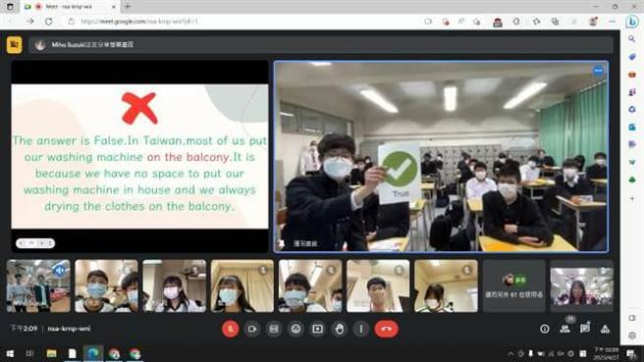Image resolution: width=644 pixels, height=362 pixels.
Task: Open File Explorer from taskbar
Action: click(x=51, y=353)
